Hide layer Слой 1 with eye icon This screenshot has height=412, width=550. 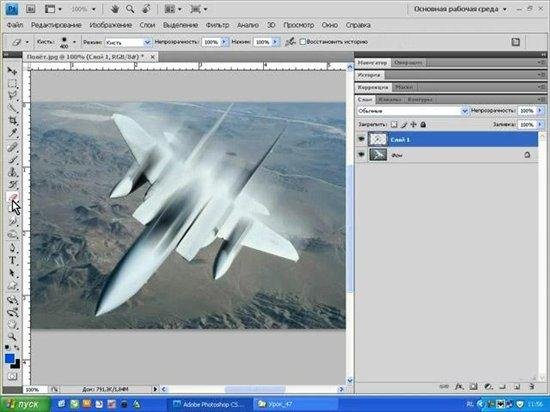pyautogui.click(x=361, y=139)
